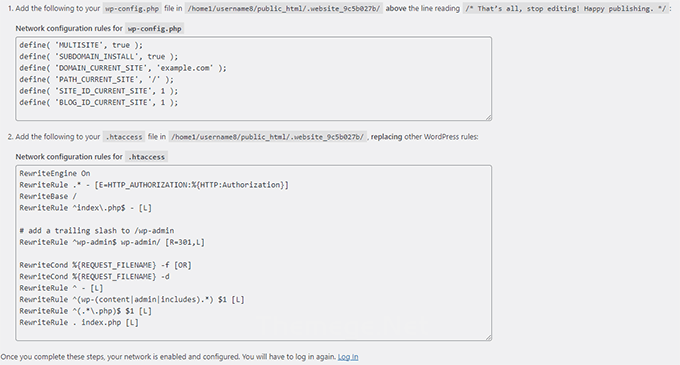Click 'Network configuration rules for .htaccess' label
The height and width of the screenshot is (365, 680).
(x=92, y=157)
